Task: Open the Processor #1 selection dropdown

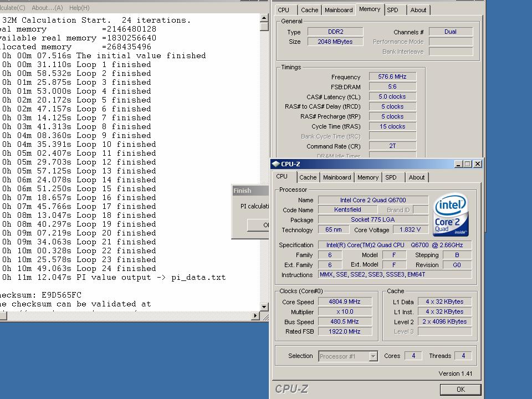Action: tap(373, 356)
